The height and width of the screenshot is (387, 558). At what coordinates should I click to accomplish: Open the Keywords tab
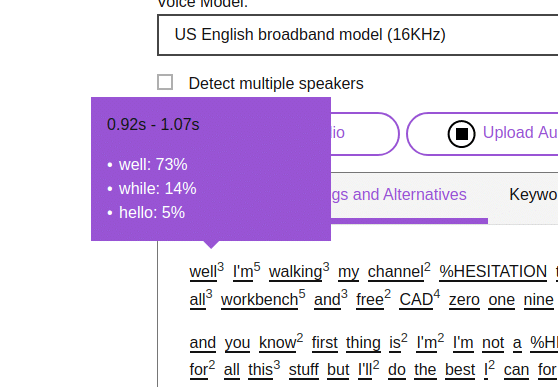533,195
